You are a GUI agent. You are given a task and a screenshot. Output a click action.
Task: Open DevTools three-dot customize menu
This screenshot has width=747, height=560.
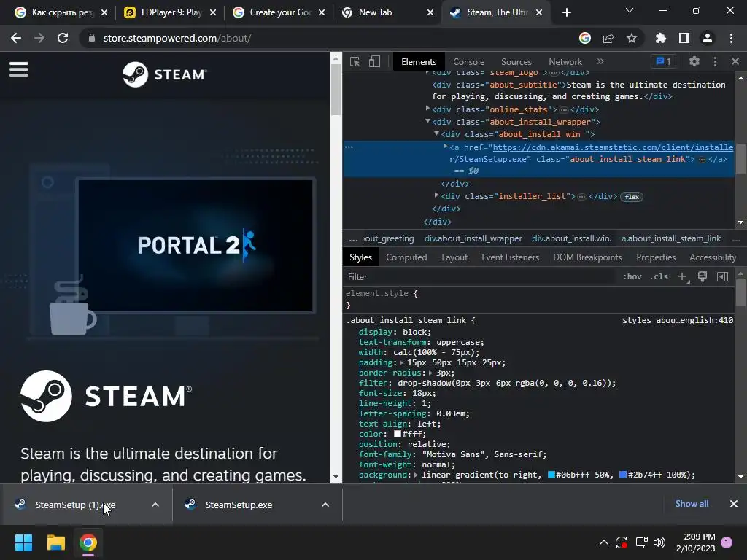point(715,61)
